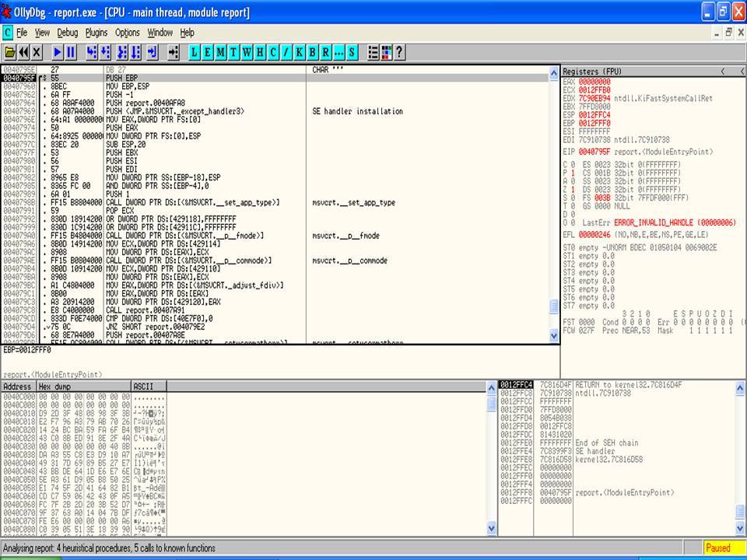Click the ESP register value 0012FFC4
Screen dimensions: 747x560
[x=594, y=115]
